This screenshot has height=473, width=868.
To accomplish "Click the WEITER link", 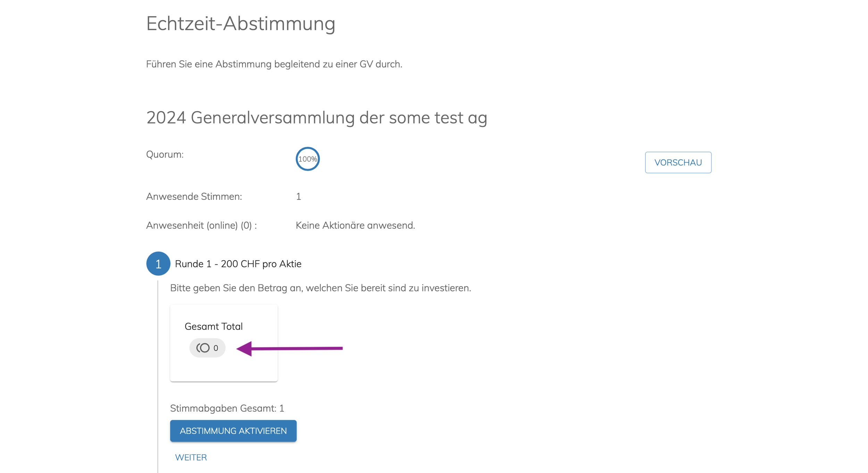I will pos(191,457).
